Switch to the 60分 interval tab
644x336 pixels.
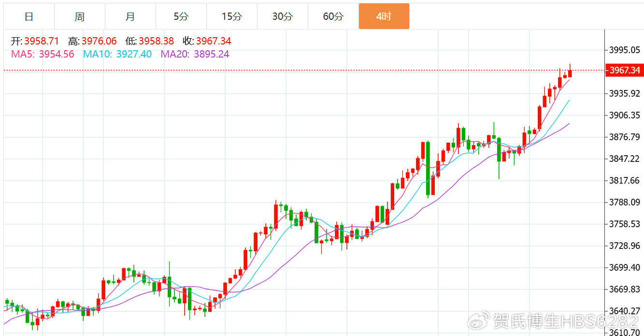tap(333, 16)
